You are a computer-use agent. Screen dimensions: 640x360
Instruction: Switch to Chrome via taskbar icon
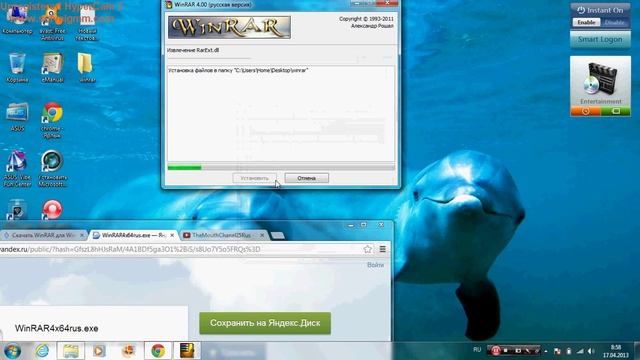tap(158, 351)
